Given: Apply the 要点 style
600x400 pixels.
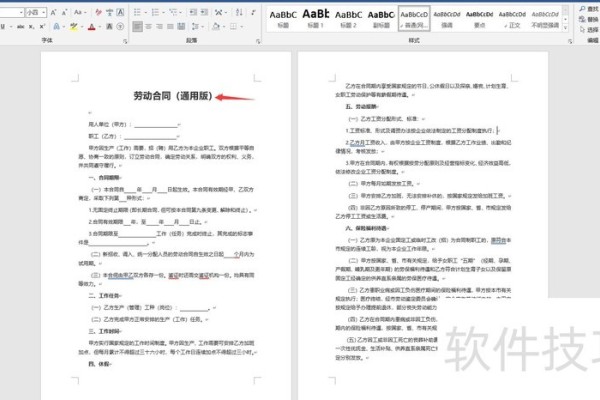Looking at the screenshot, I should (x=479, y=19).
